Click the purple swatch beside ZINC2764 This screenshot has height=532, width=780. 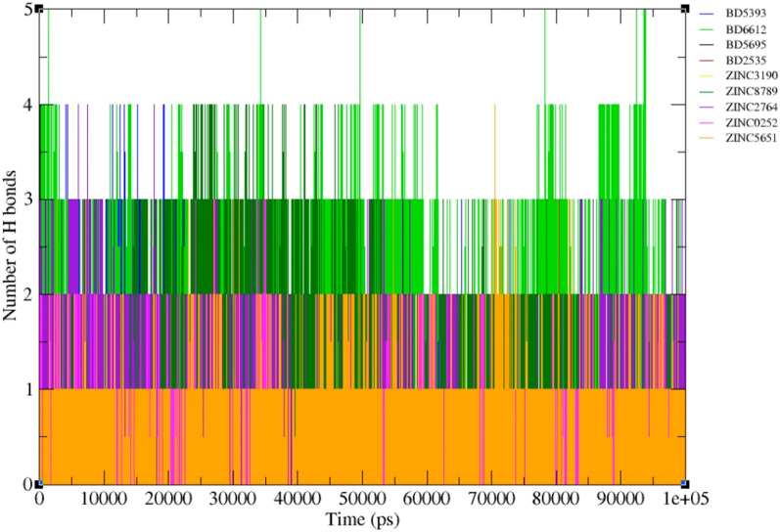point(707,107)
